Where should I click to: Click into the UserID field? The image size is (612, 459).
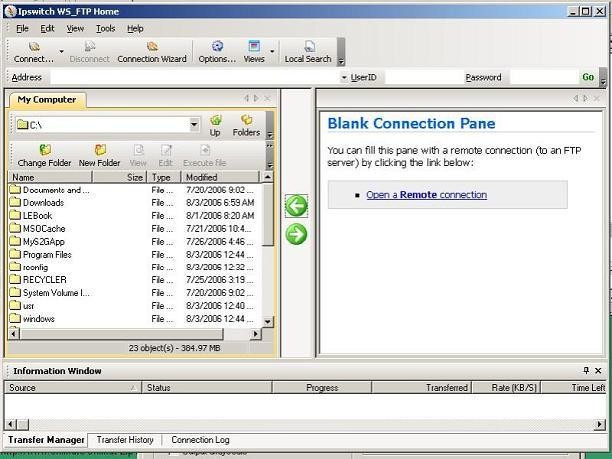tap(423, 77)
